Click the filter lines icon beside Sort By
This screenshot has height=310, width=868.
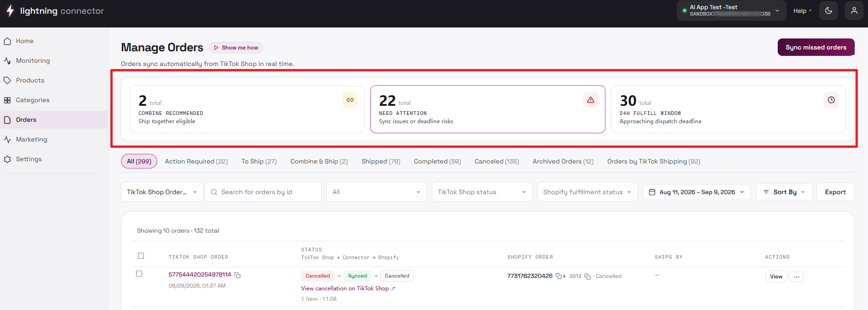[x=766, y=192]
